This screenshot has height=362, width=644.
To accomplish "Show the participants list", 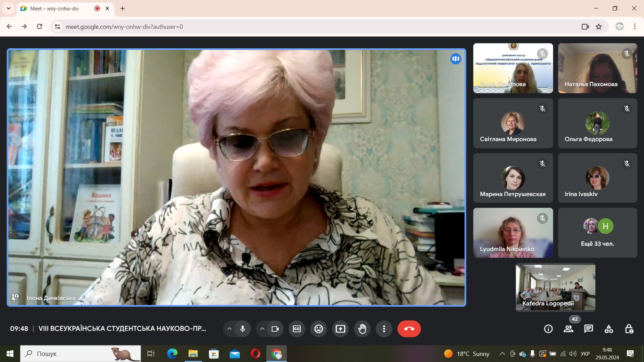I will pyautogui.click(x=568, y=329).
